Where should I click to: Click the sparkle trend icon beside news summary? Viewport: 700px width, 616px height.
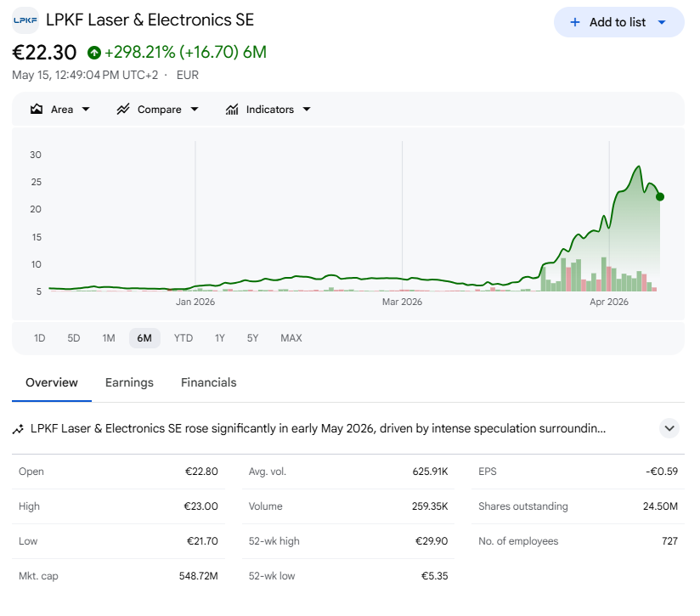click(18, 429)
